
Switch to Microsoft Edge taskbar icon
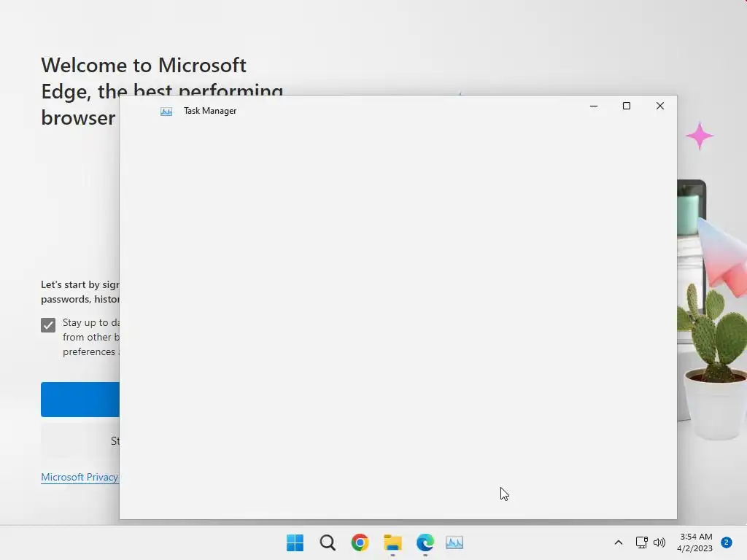point(425,542)
